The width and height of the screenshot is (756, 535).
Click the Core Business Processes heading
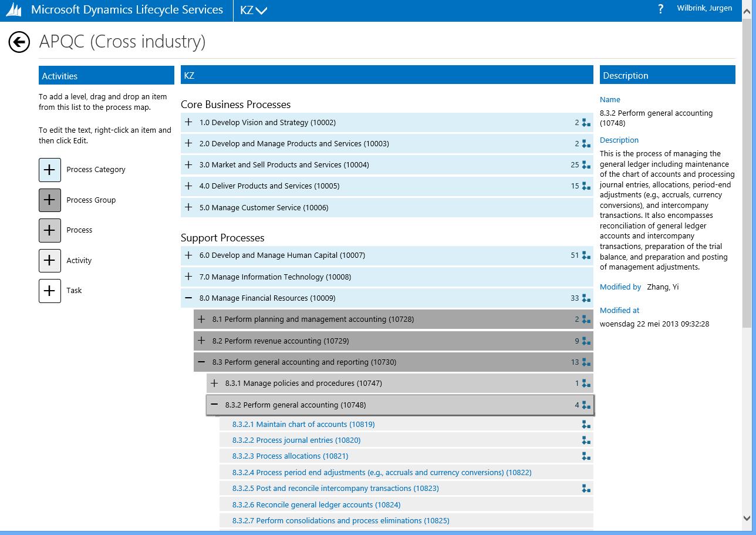click(x=235, y=105)
